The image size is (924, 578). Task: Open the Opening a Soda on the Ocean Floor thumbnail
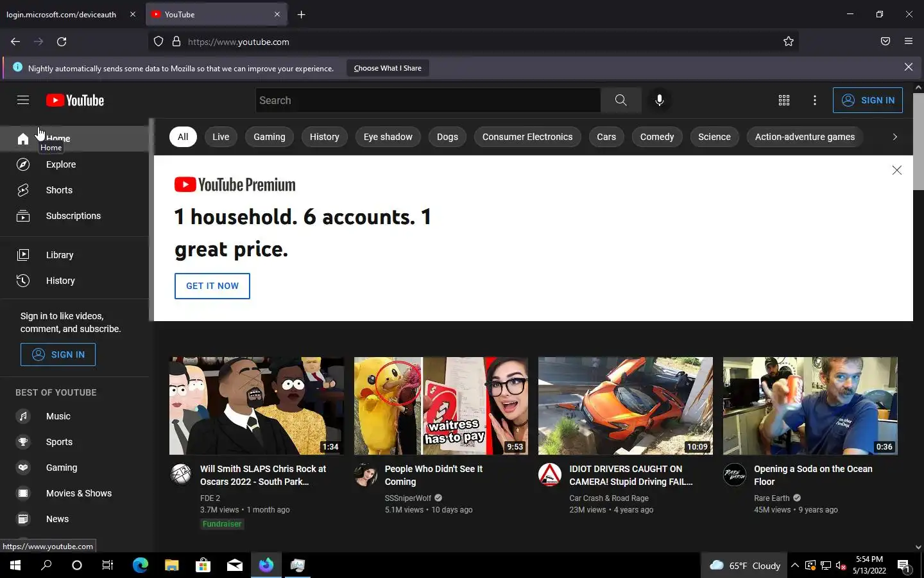pyautogui.click(x=810, y=406)
